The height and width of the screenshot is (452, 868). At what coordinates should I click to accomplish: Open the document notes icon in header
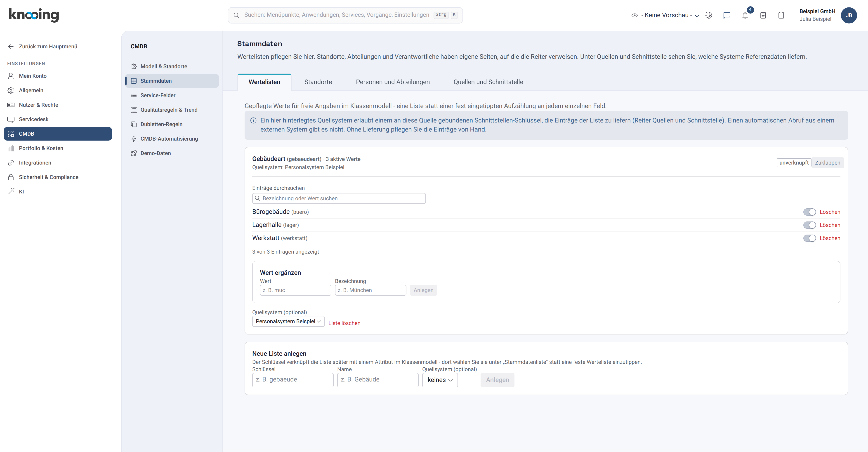[x=763, y=15]
